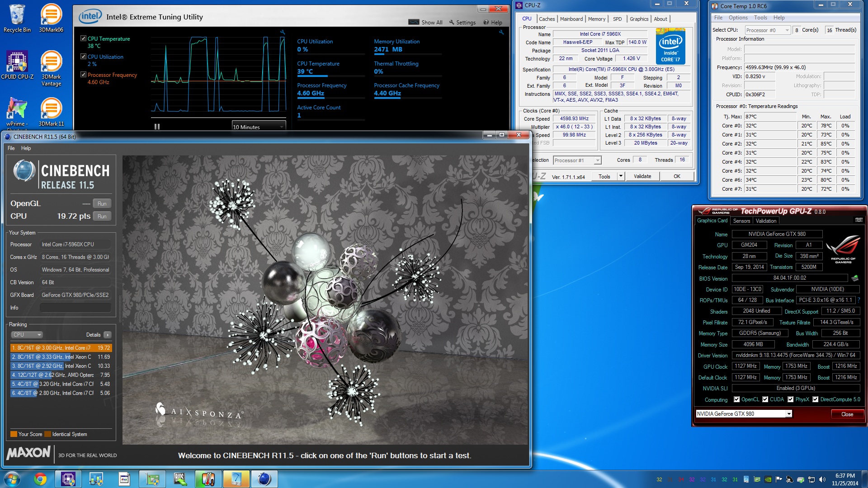Pause the Intel XTU monitoring graph
The height and width of the screenshot is (488, 868).
[x=157, y=127]
